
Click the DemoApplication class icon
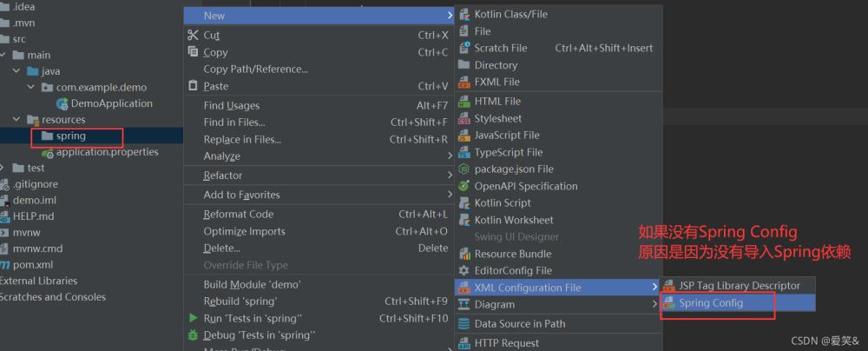point(62,103)
